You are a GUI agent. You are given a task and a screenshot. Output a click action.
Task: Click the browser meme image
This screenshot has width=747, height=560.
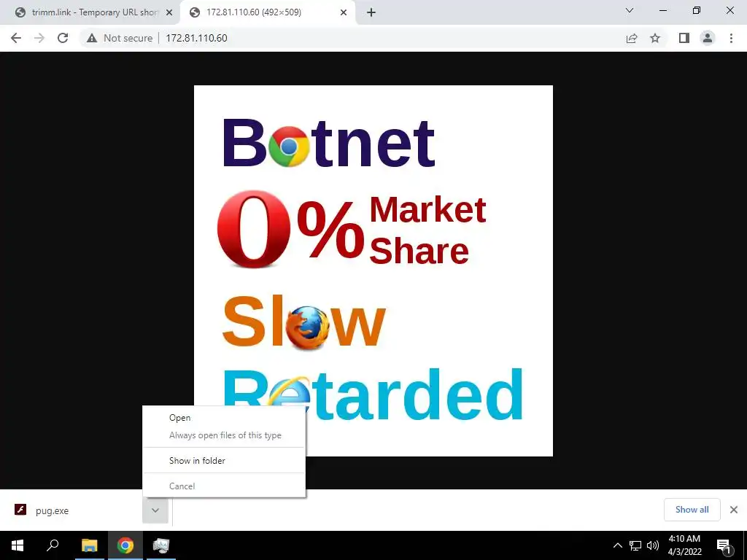click(x=373, y=271)
